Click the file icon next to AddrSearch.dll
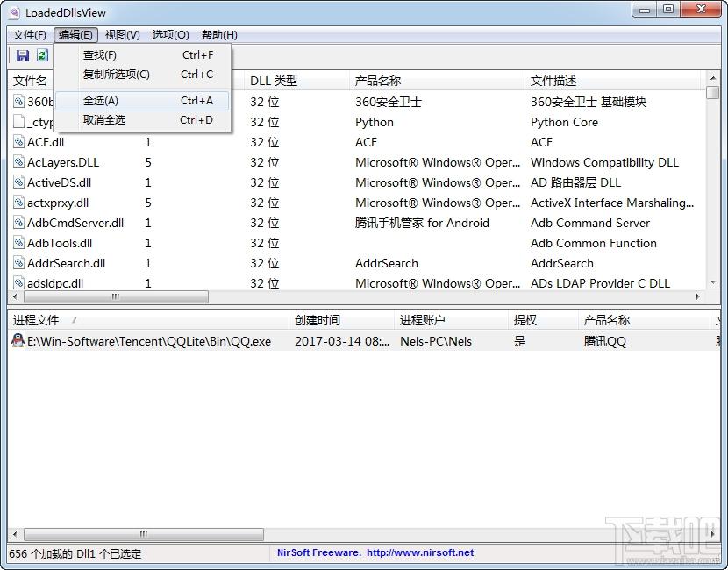 [18, 263]
